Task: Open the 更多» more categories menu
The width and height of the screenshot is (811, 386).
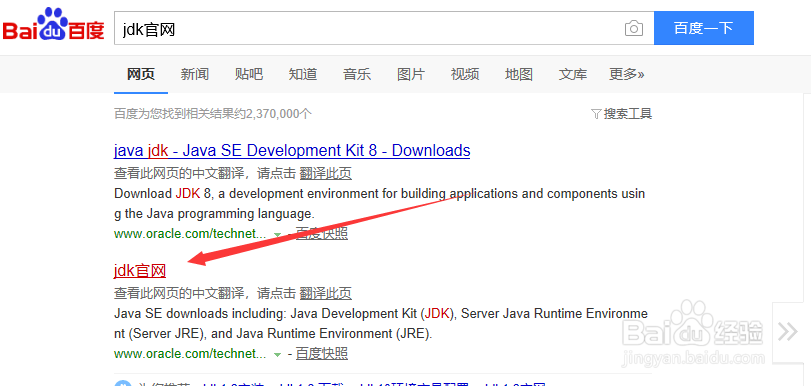Action: tap(626, 75)
